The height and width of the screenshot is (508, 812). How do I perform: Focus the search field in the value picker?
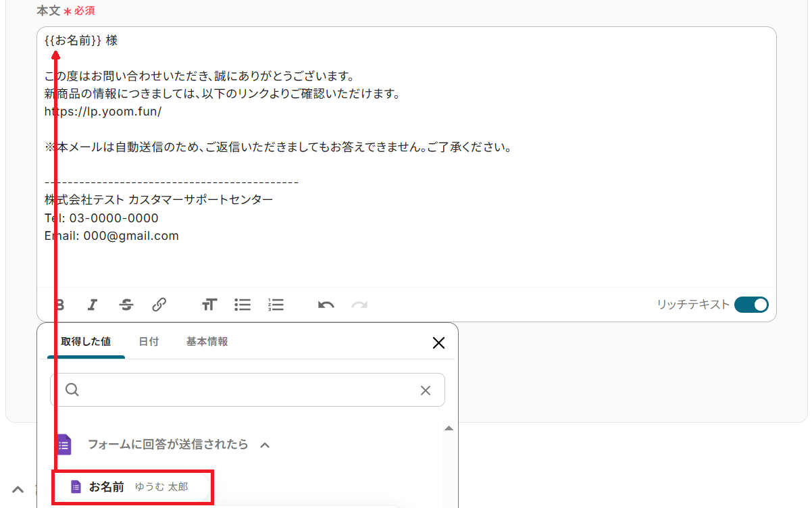click(247, 390)
